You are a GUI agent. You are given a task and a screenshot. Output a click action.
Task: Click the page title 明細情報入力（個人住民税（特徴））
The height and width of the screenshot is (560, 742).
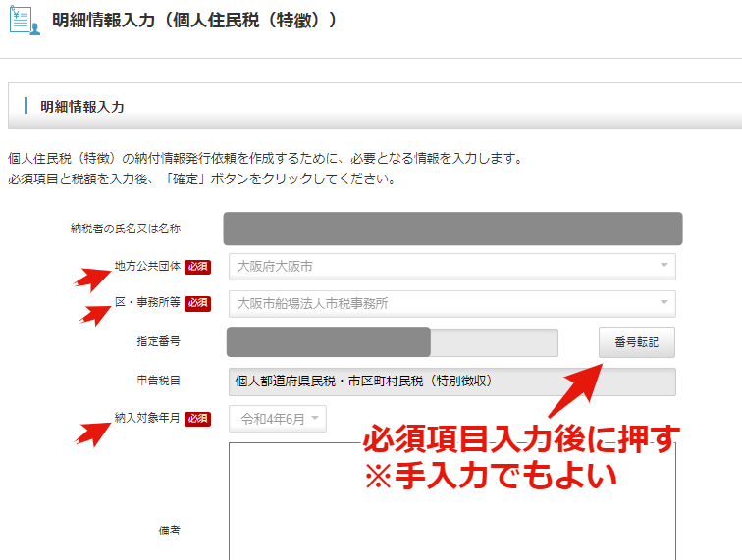[x=194, y=21]
